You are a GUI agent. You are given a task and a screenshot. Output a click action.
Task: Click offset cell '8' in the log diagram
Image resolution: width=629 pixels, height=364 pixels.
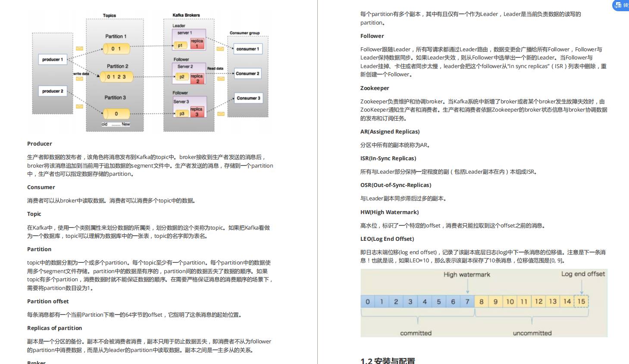(482, 302)
